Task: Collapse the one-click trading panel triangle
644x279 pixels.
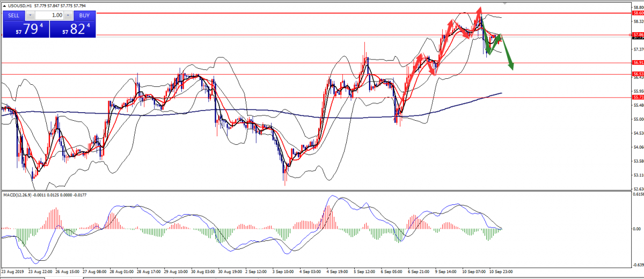Action: (4, 5)
